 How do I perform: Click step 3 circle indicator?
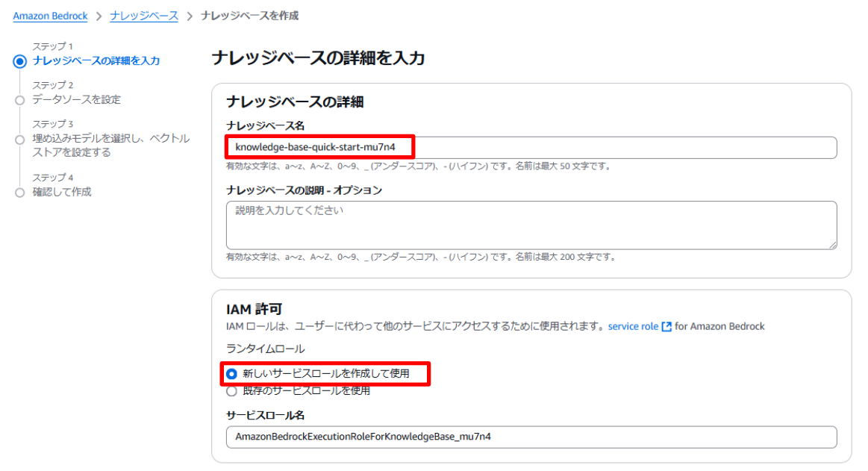(x=20, y=140)
